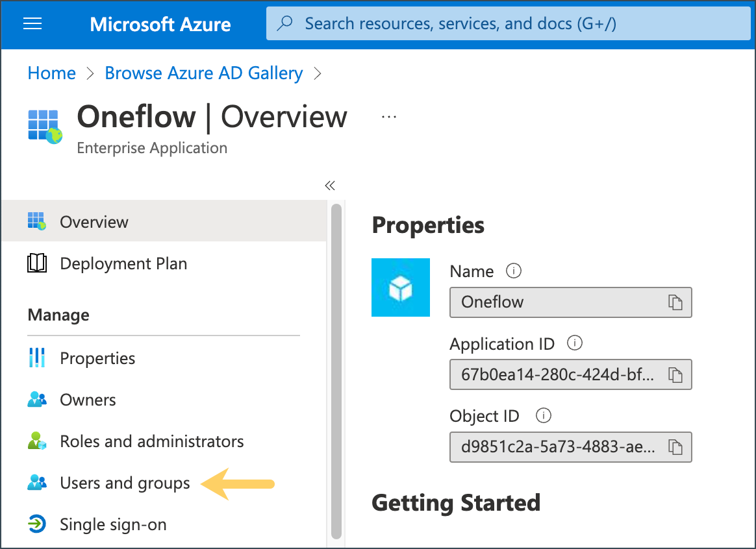The width and height of the screenshot is (756, 549).
Task: Click the Users and groups icon
Action: click(37, 483)
